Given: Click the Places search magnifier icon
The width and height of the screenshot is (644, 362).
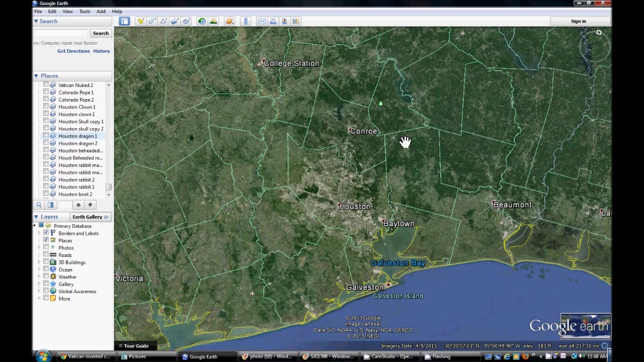Looking at the screenshot, I should pyautogui.click(x=39, y=205).
